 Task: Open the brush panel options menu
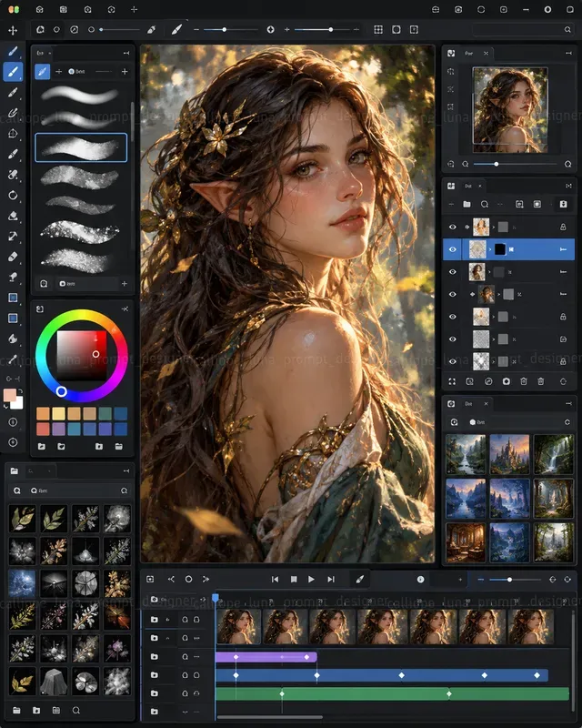[126, 53]
